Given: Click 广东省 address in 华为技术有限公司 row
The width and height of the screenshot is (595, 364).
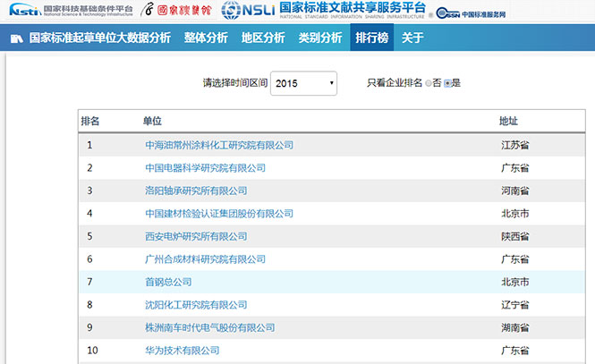Looking at the screenshot, I should point(515,351).
